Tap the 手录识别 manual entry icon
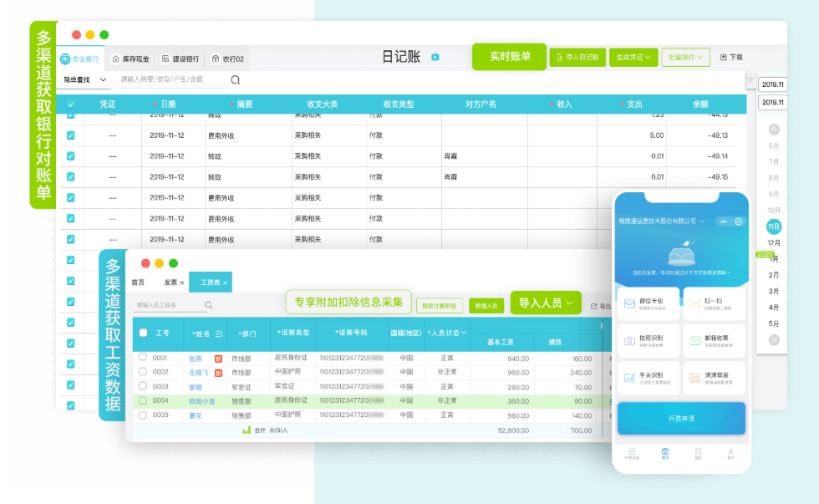 pyautogui.click(x=628, y=378)
